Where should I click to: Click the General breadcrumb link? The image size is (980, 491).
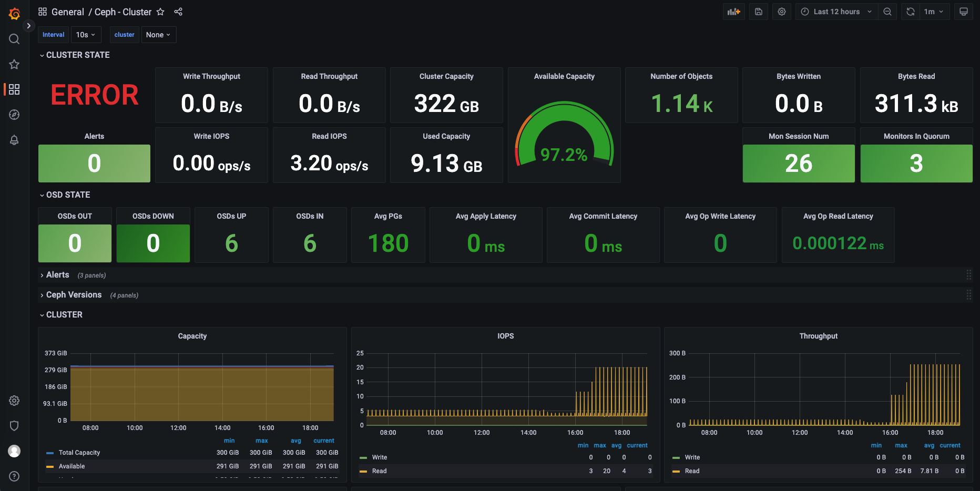point(67,12)
